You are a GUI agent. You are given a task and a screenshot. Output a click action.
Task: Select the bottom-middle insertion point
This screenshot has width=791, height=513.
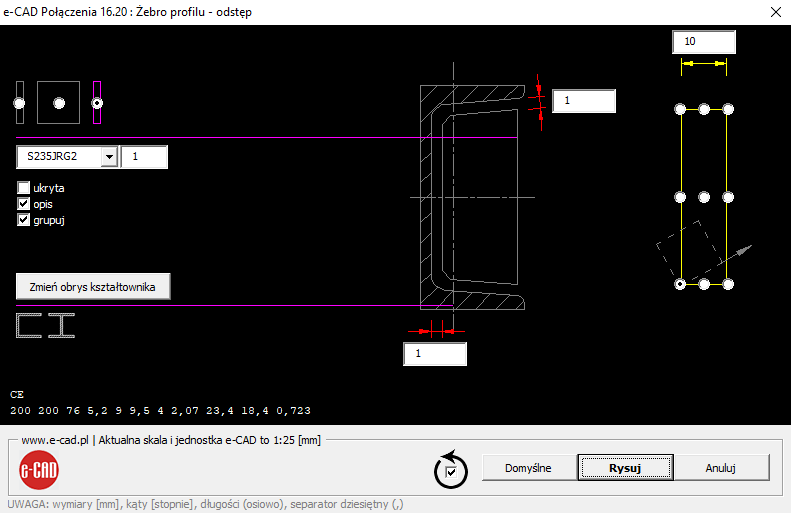(704, 284)
